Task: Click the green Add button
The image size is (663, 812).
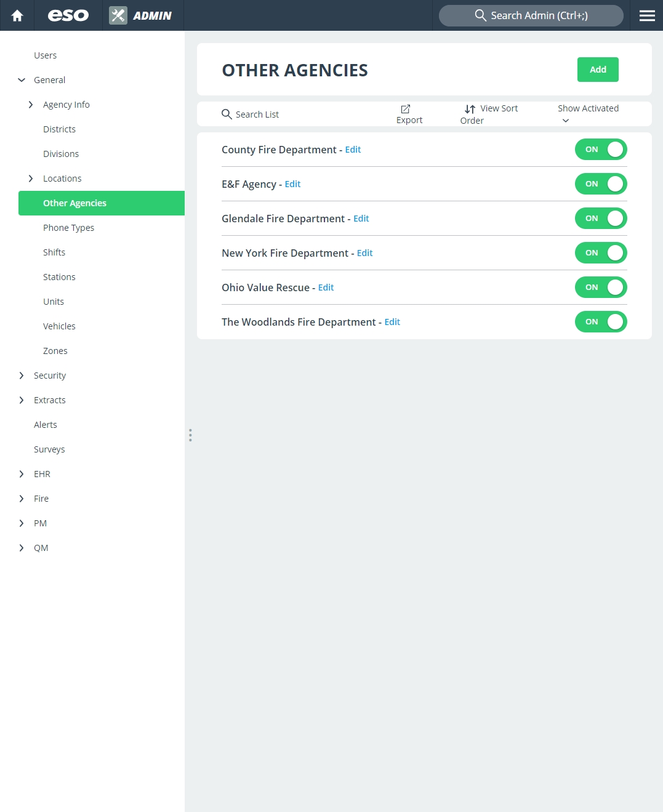Action: click(598, 70)
